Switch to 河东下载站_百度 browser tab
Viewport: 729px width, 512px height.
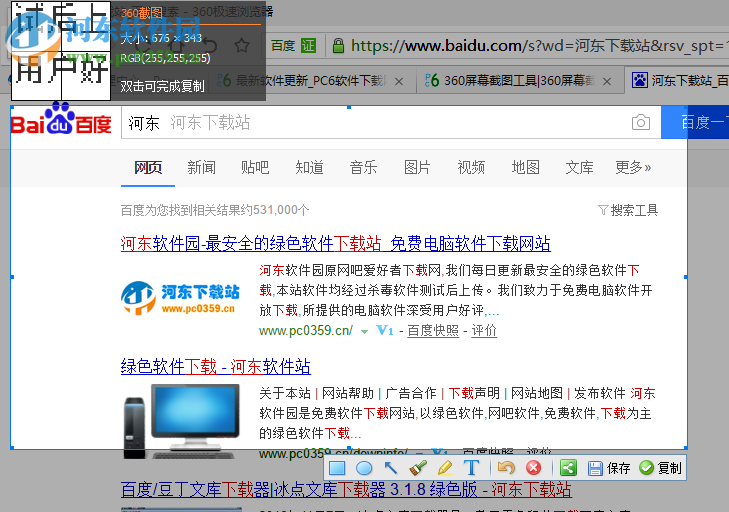click(679, 81)
